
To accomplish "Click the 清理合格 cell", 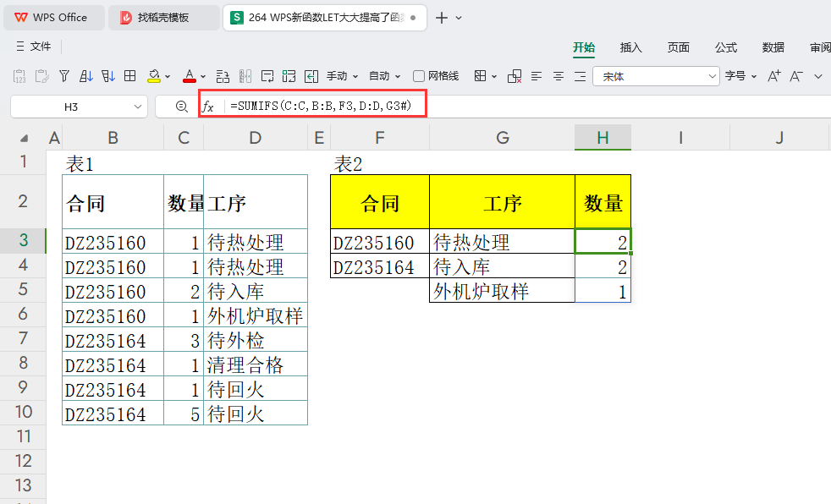I will click(256, 364).
